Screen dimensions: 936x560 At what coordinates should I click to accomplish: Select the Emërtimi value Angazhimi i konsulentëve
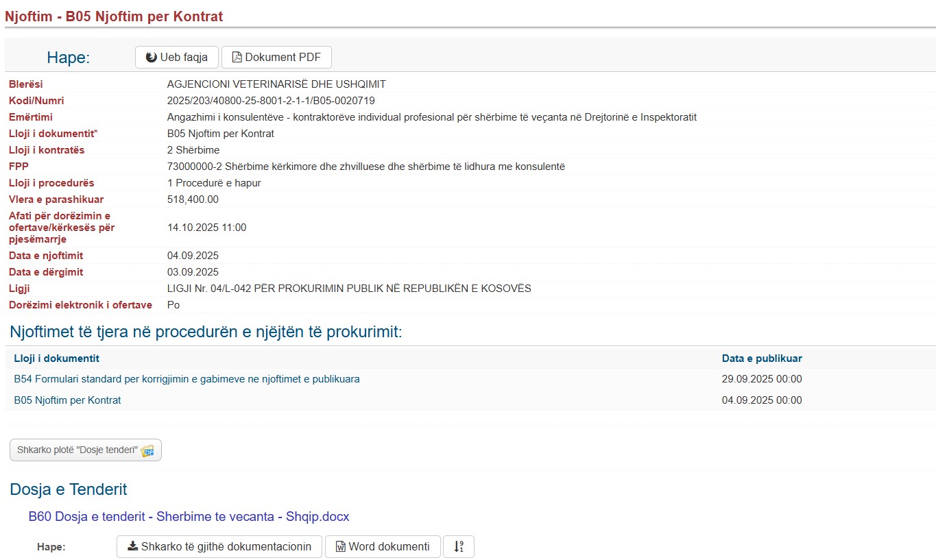pos(432,117)
